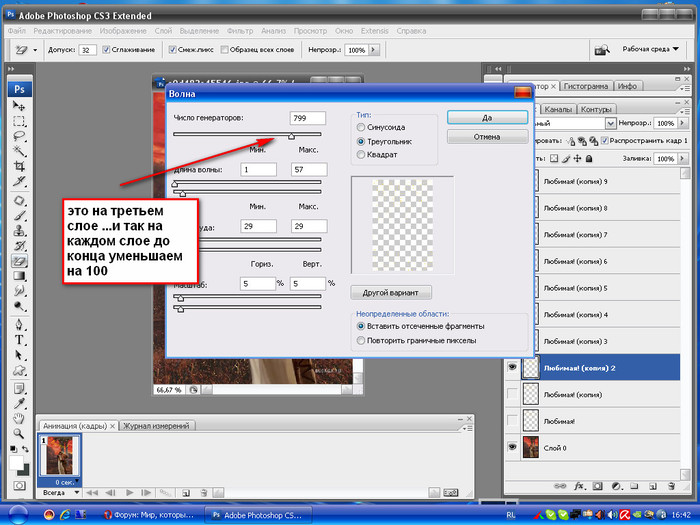The height and width of the screenshot is (525, 700).
Task: Select the Path Selection tool
Action: click(19, 355)
